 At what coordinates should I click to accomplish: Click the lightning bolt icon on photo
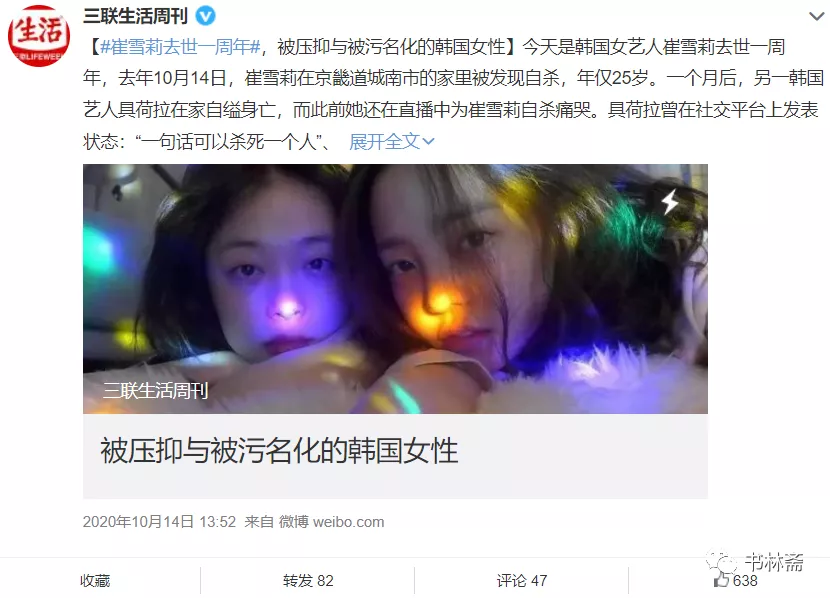pos(670,202)
